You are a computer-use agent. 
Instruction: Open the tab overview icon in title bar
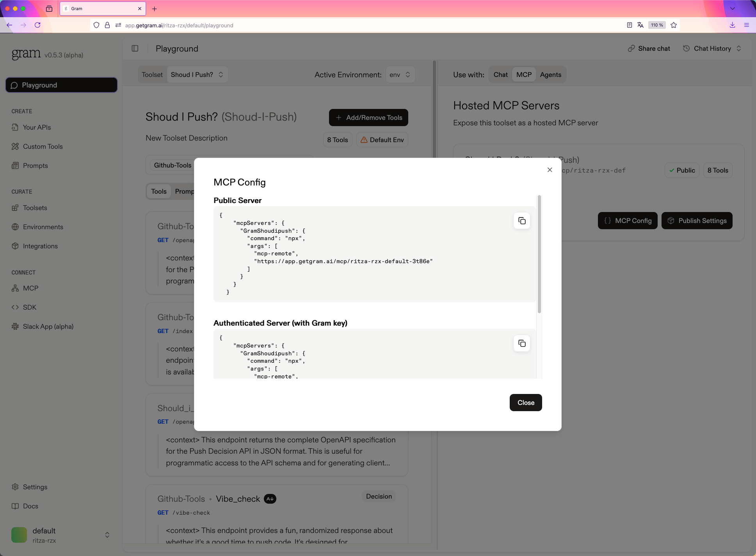(x=49, y=9)
